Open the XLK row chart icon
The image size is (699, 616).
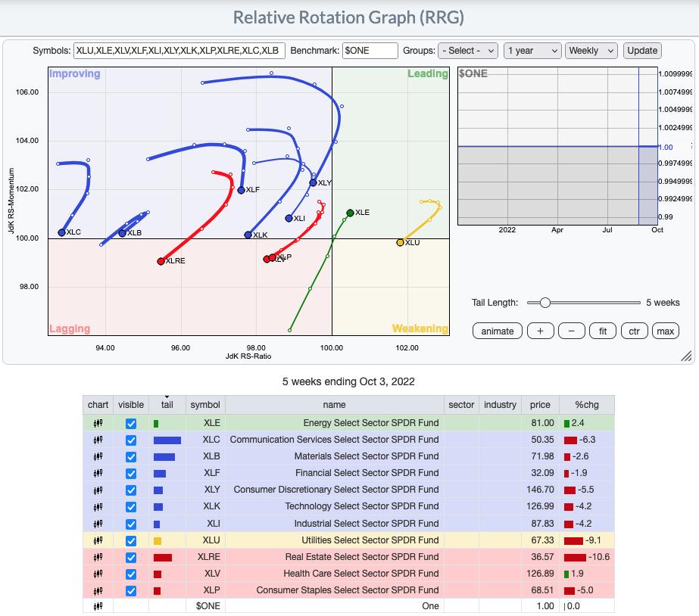point(98,506)
